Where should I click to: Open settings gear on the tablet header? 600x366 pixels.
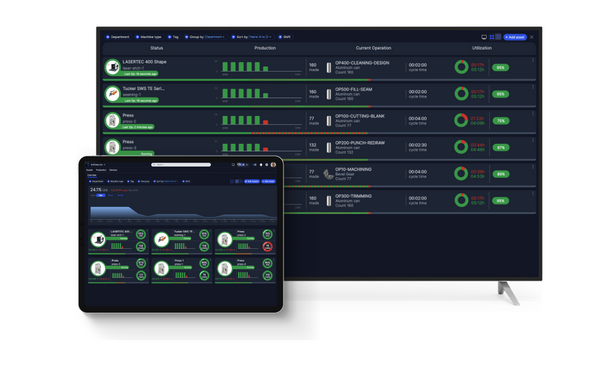tap(267, 165)
